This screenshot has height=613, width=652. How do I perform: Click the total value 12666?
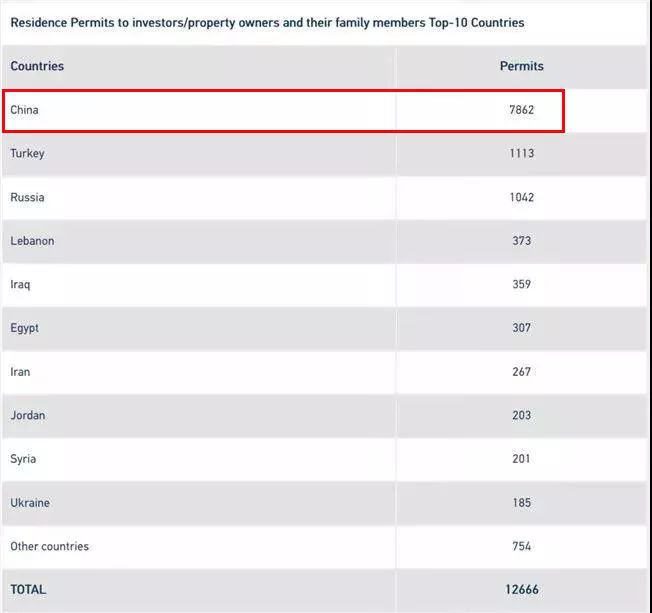point(521,590)
